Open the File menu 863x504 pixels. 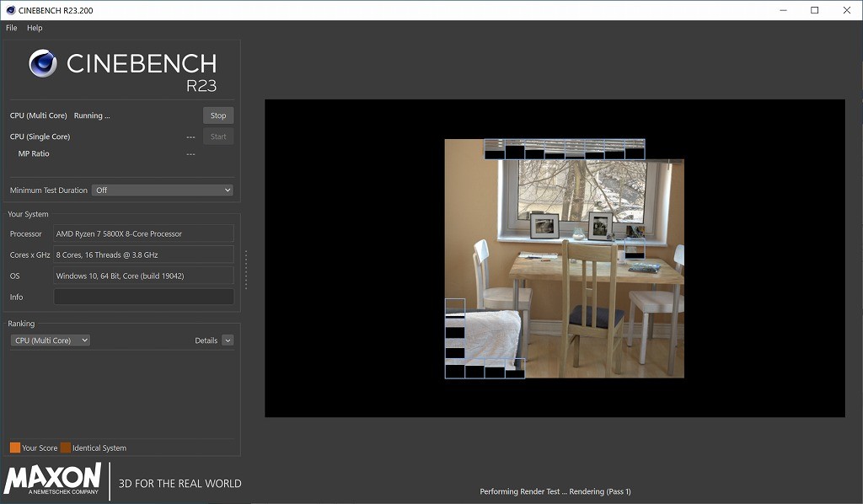coord(12,28)
